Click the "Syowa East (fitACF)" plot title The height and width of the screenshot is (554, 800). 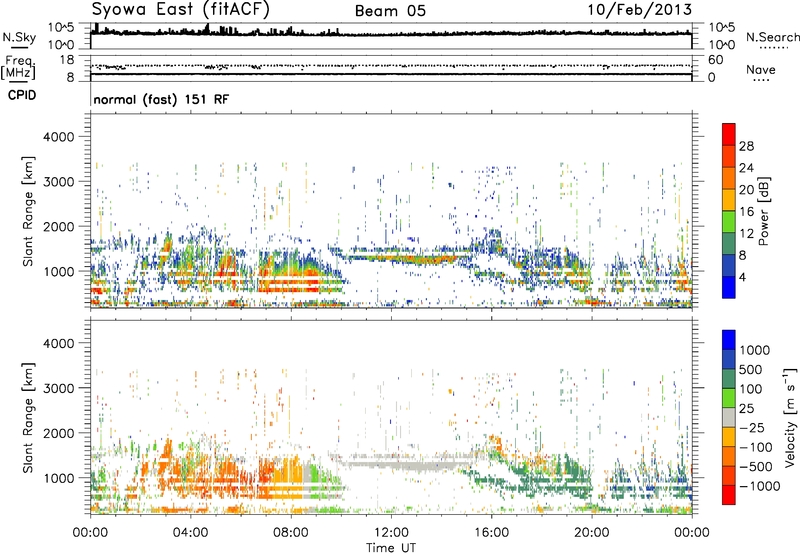[181, 9]
